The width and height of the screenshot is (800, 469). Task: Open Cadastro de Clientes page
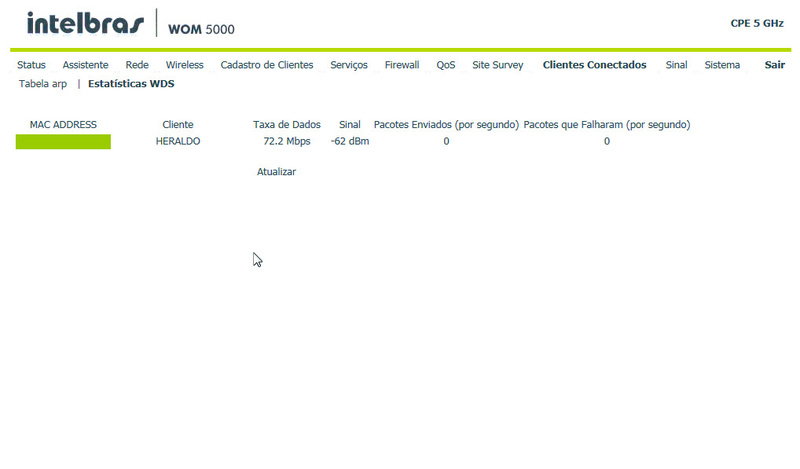pos(266,65)
